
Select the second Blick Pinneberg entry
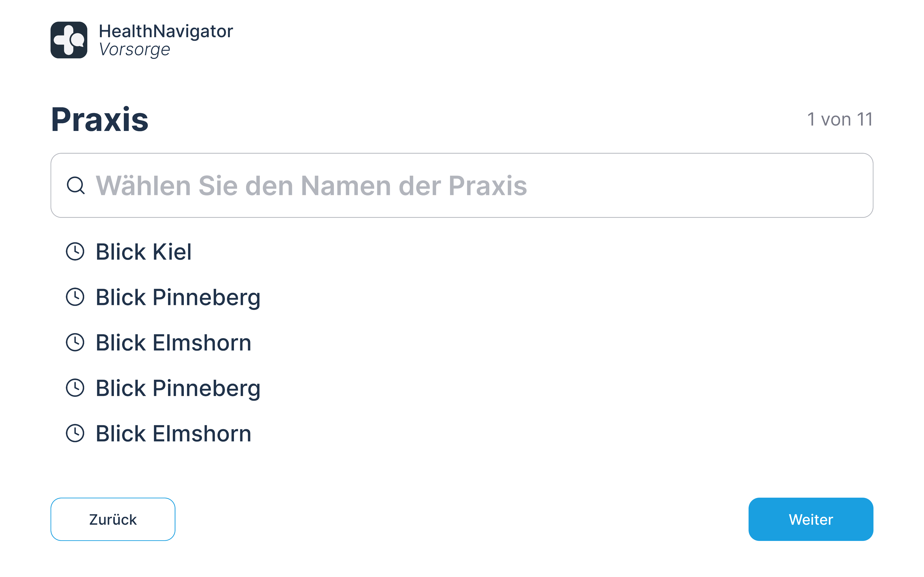coord(178,388)
